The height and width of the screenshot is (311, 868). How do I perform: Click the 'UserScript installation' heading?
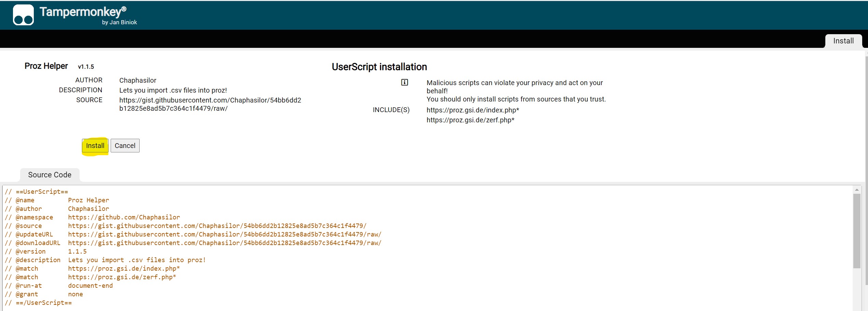tap(379, 67)
